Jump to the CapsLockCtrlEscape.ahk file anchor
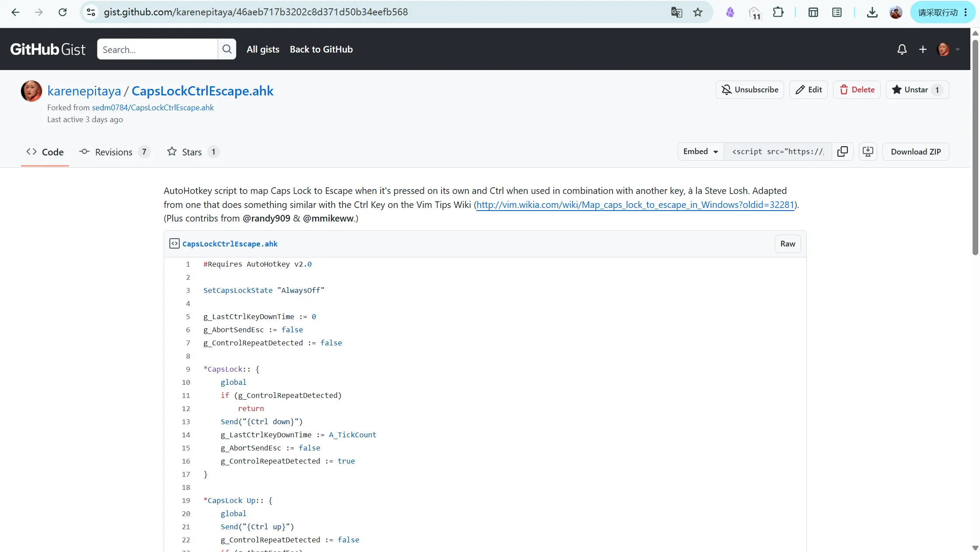Image resolution: width=980 pixels, height=552 pixels. pos(230,244)
